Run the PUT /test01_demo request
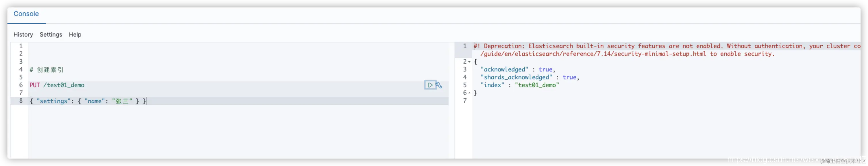Image resolution: width=868 pixels, height=166 pixels. [x=430, y=85]
